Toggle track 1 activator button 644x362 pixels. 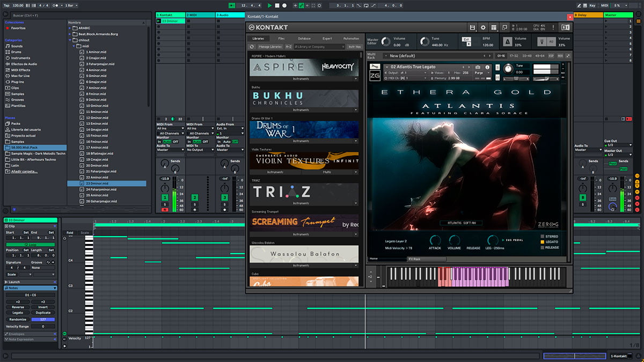(165, 197)
